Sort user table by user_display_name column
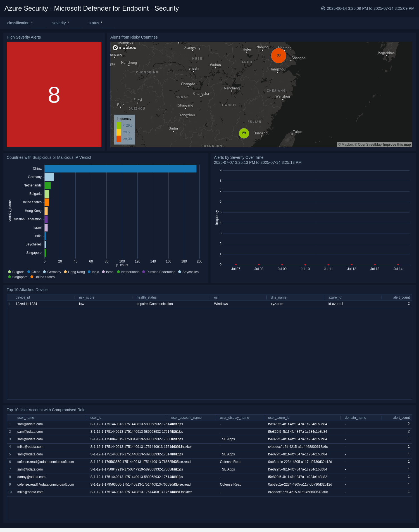 [x=234, y=418]
